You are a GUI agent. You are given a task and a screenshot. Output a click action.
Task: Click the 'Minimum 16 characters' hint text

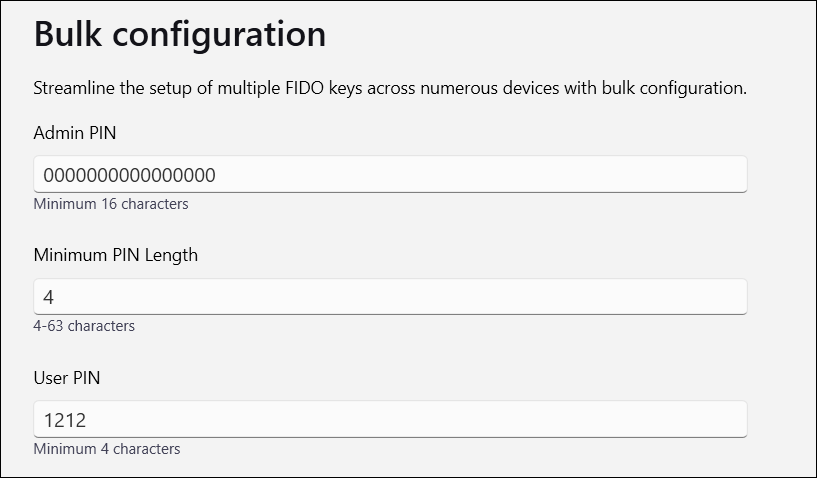click(111, 204)
